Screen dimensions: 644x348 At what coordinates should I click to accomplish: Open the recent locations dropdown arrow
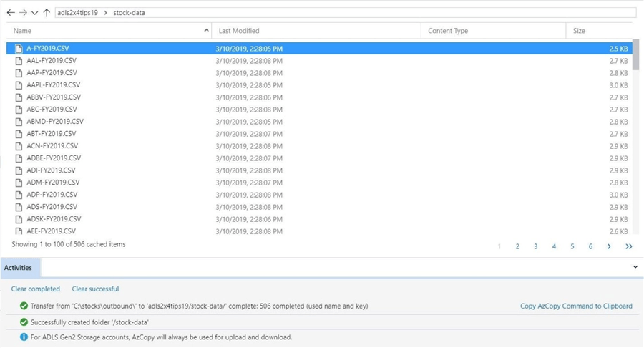click(35, 13)
